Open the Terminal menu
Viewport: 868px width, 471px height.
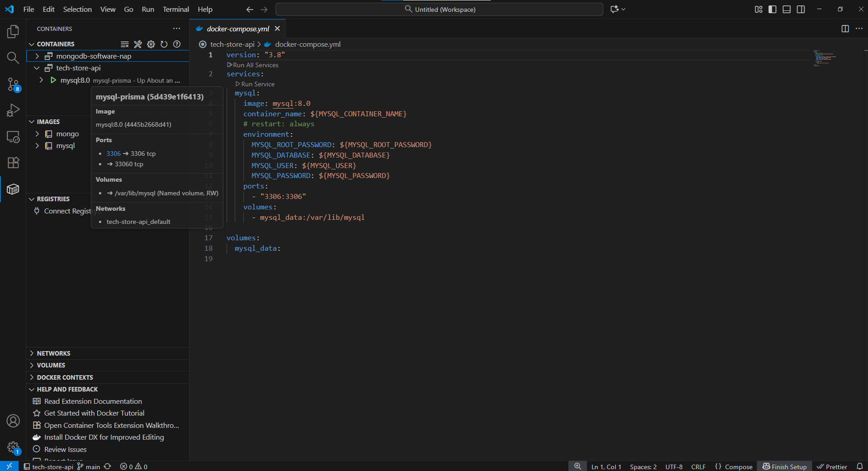[x=176, y=9]
